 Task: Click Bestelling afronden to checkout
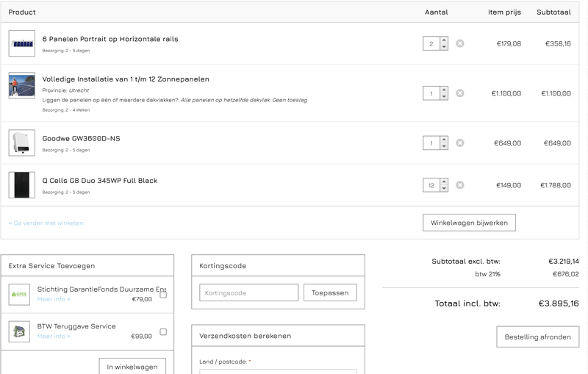pyautogui.click(x=538, y=337)
